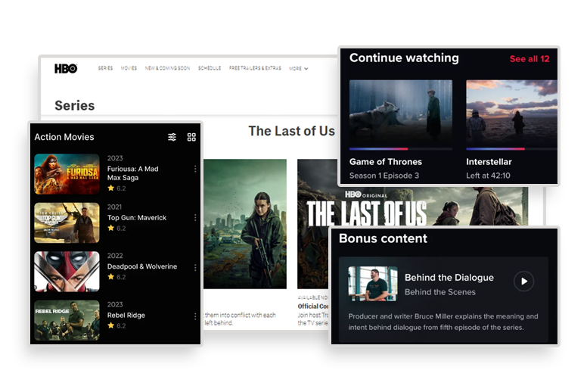The width and height of the screenshot is (587, 392).
Task: Click the Action Movies heading
Action: 64,137
